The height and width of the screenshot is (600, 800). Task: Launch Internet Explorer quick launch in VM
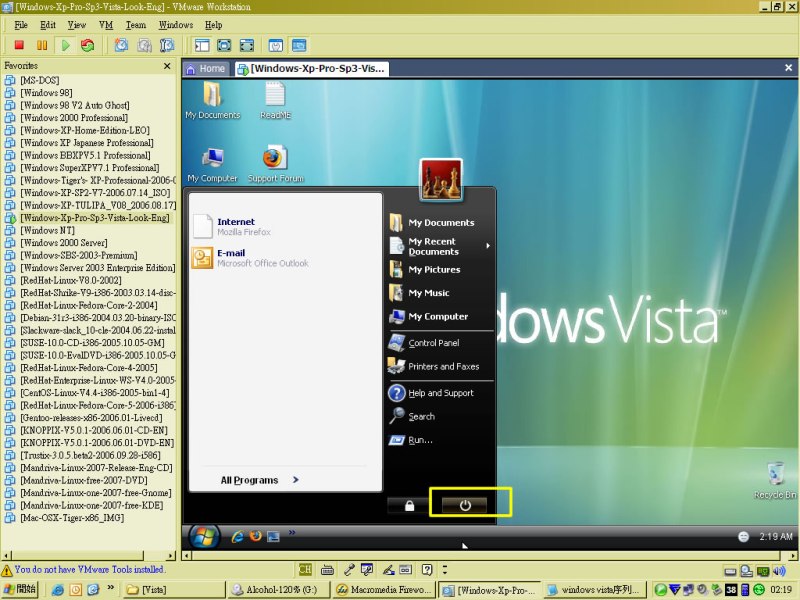pos(237,536)
